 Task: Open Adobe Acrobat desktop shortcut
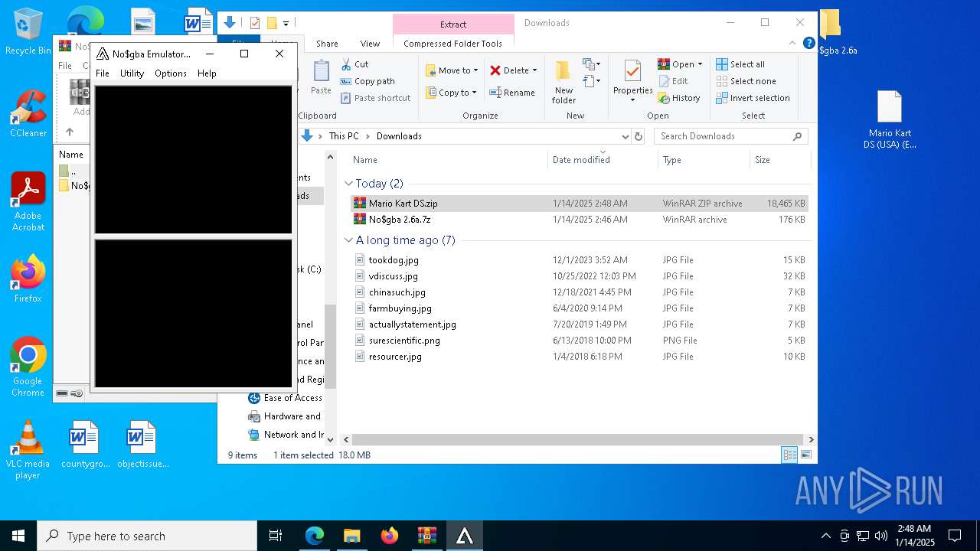(x=28, y=201)
